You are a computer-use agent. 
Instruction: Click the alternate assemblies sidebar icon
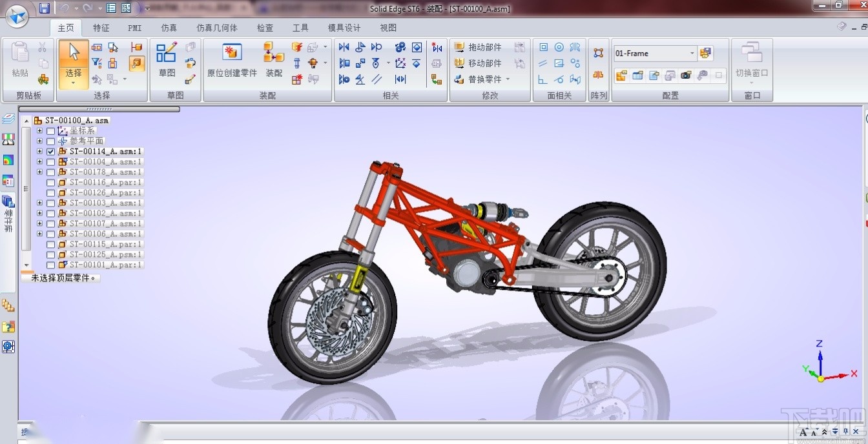point(8,305)
